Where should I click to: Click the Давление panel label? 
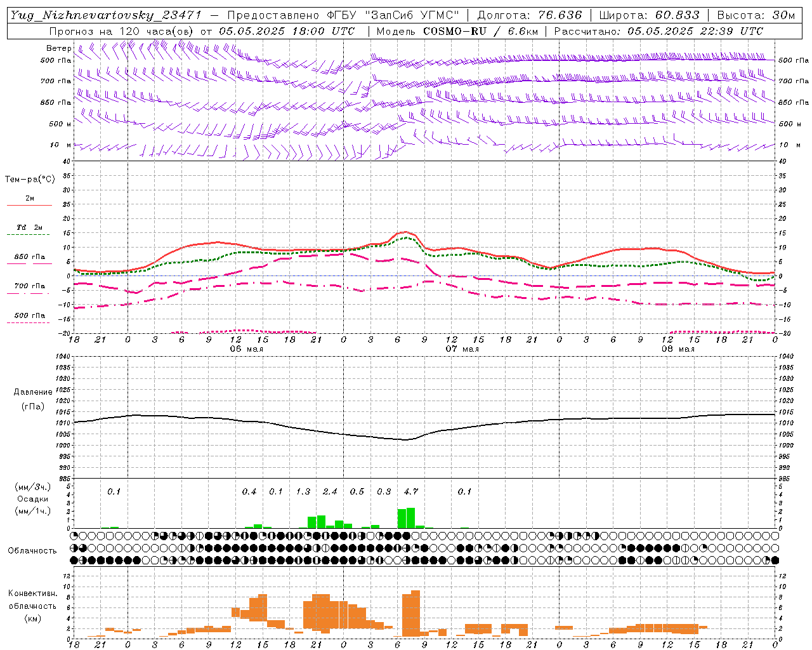pos(33,392)
